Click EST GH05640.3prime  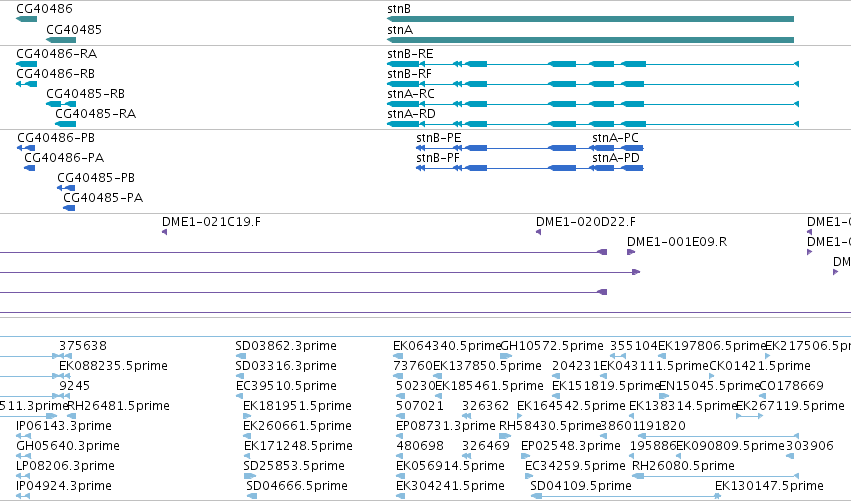tap(68, 446)
